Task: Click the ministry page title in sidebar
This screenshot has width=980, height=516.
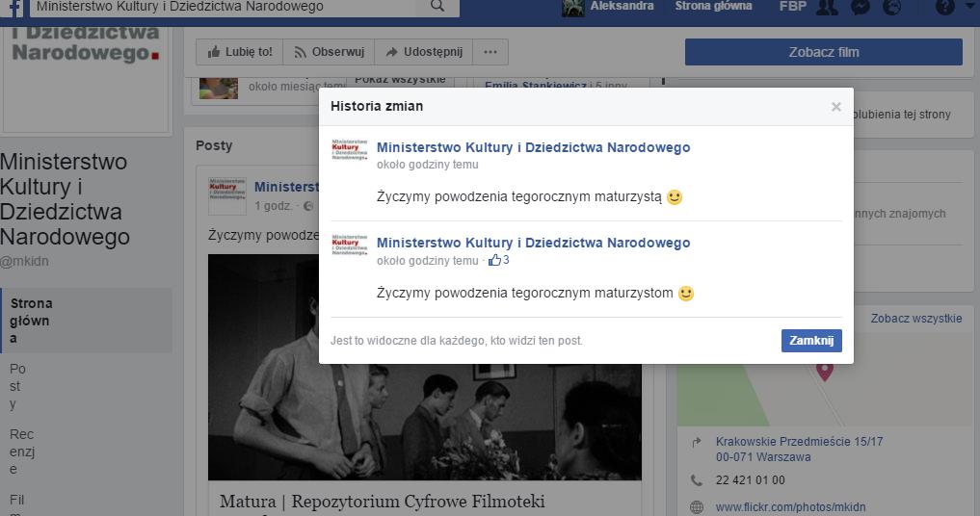Action: (65, 199)
